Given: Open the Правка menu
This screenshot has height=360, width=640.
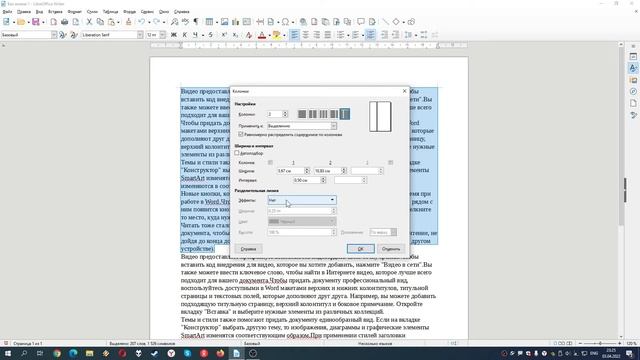Looking at the screenshot, I should (24, 12).
